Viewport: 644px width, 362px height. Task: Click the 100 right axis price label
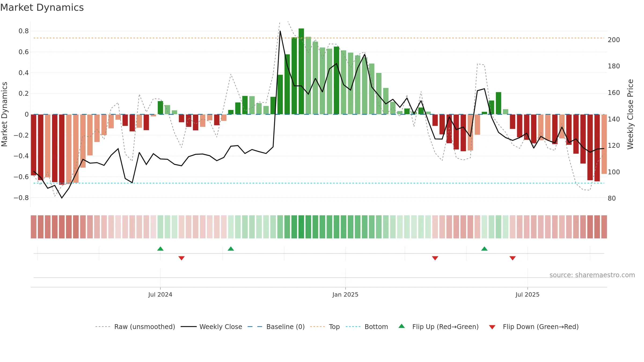click(614, 172)
